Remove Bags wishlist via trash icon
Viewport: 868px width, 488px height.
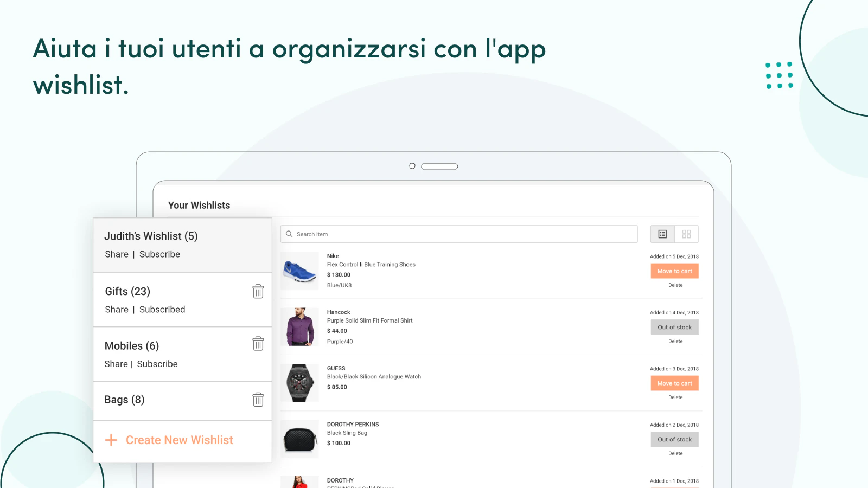pos(258,400)
